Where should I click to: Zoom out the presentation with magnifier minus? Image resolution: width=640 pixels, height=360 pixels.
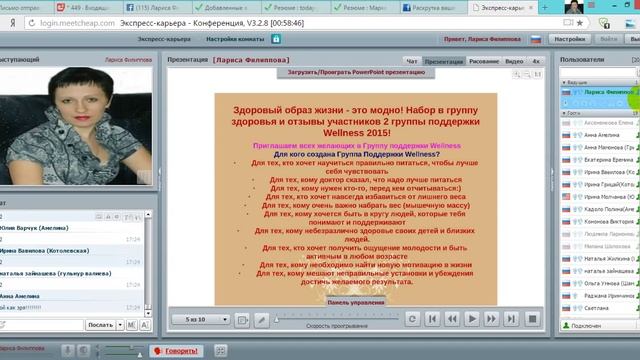click(527, 74)
